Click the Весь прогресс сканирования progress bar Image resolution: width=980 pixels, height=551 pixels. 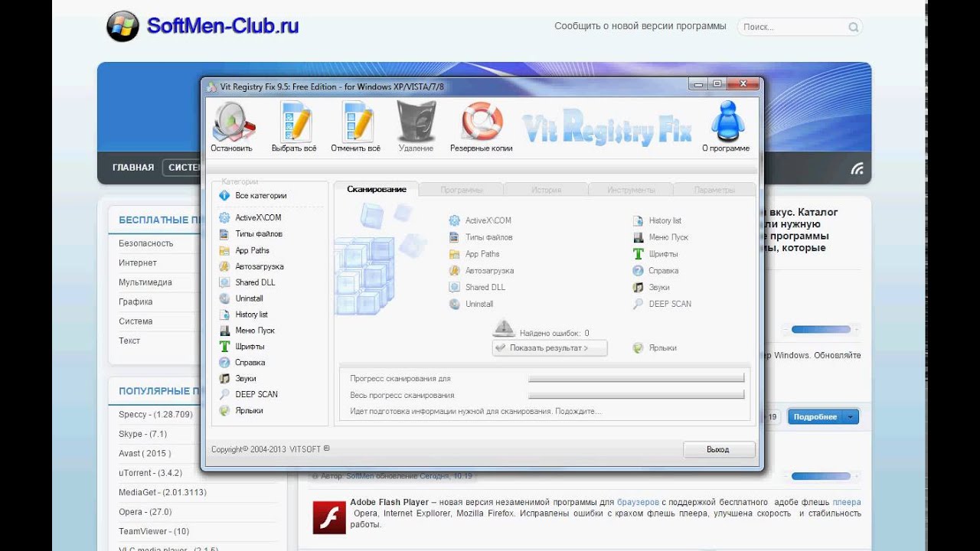636,395
